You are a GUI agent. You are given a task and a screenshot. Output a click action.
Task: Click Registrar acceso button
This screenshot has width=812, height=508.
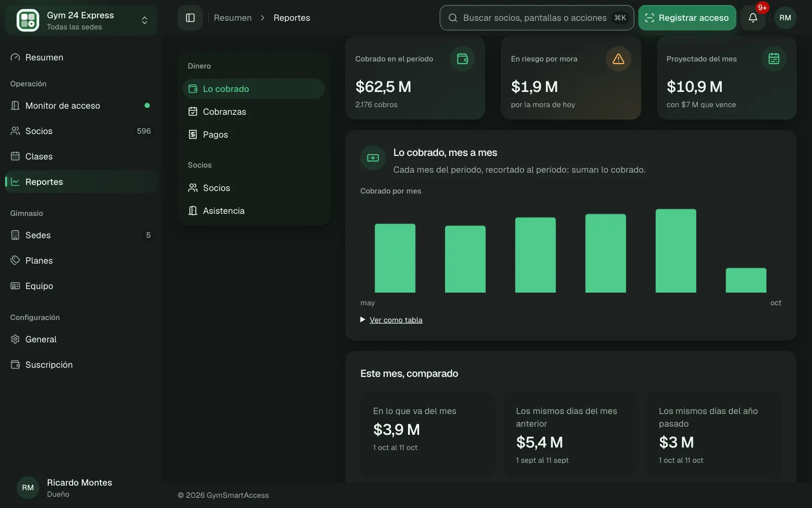click(x=687, y=18)
